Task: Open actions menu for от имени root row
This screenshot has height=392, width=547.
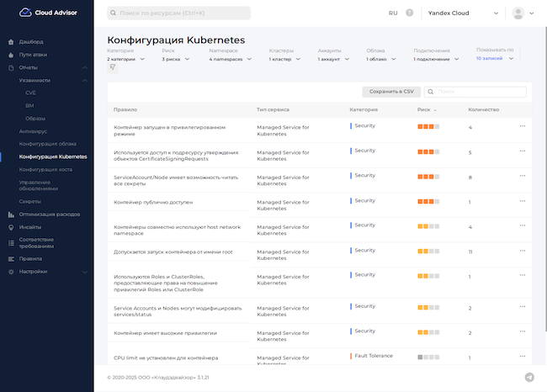Action: coord(523,251)
